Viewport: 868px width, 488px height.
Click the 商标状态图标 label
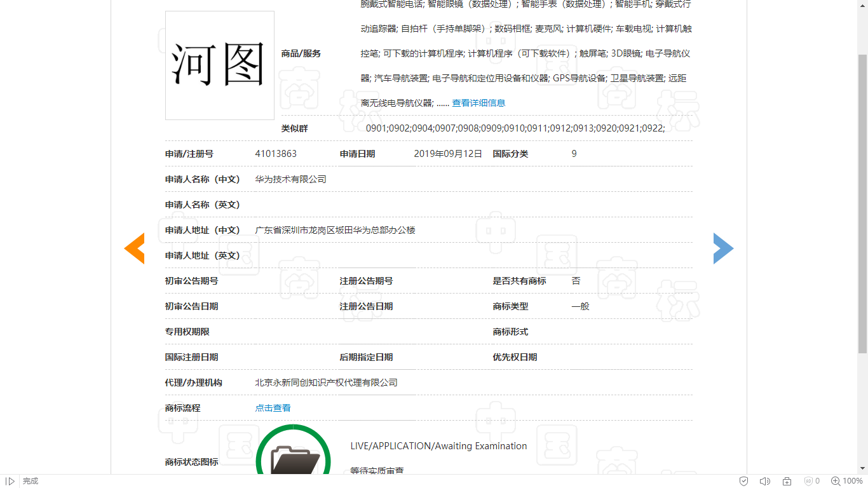pyautogui.click(x=191, y=462)
